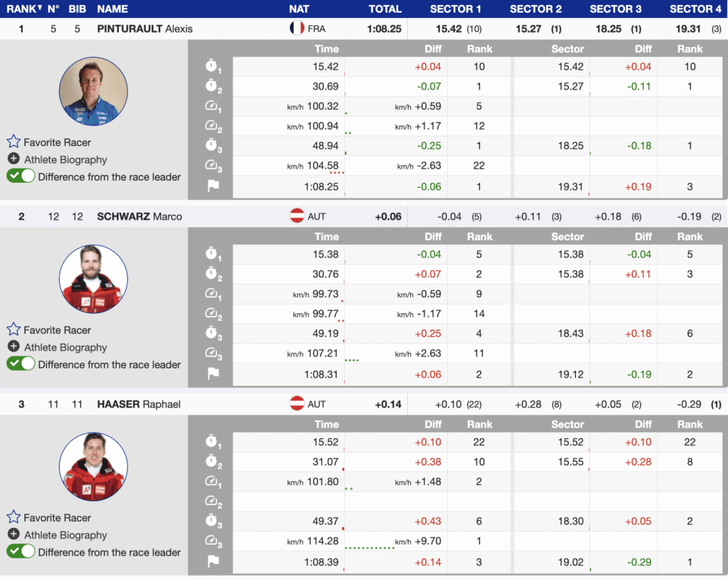Open Haaser's Athlete Biography link
Image resolution: width=728 pixels, height=579 pixels.
click(65, 536)
